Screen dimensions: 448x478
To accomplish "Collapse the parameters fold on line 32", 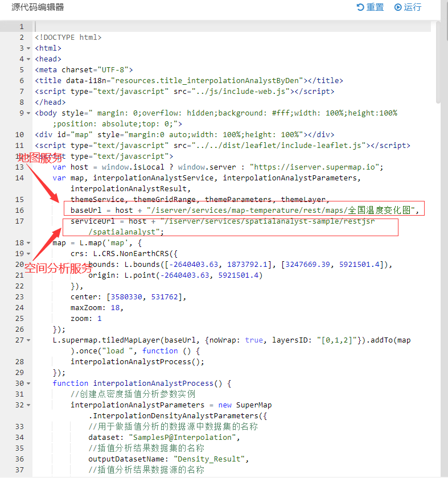I will coord(28,405).
